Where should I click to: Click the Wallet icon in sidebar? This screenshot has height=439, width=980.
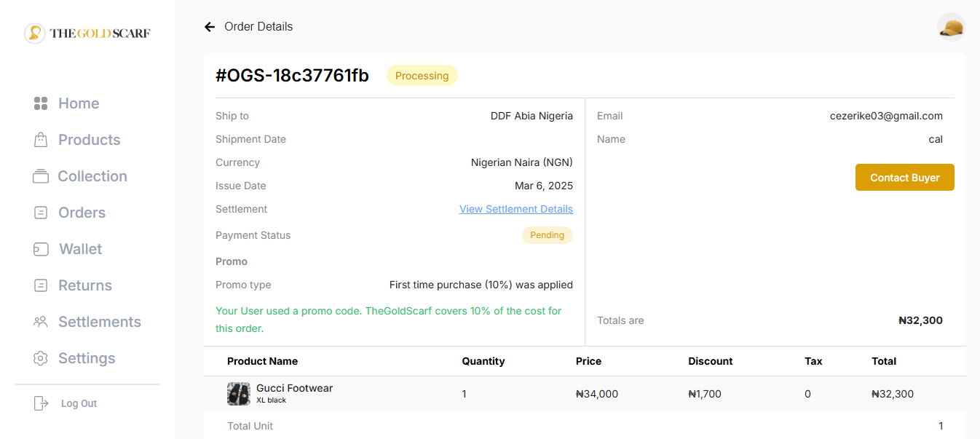tap(41, 249)
